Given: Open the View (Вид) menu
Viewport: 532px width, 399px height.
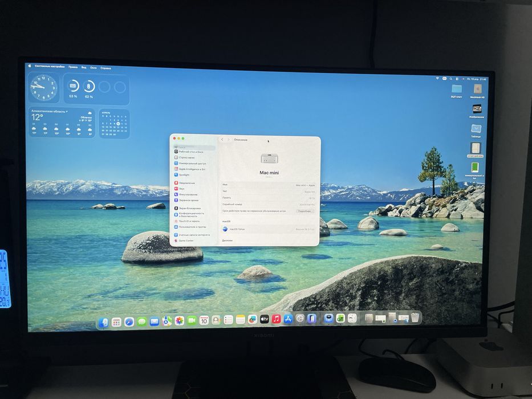Looking at the screenshot, I should tap(84, 67).
